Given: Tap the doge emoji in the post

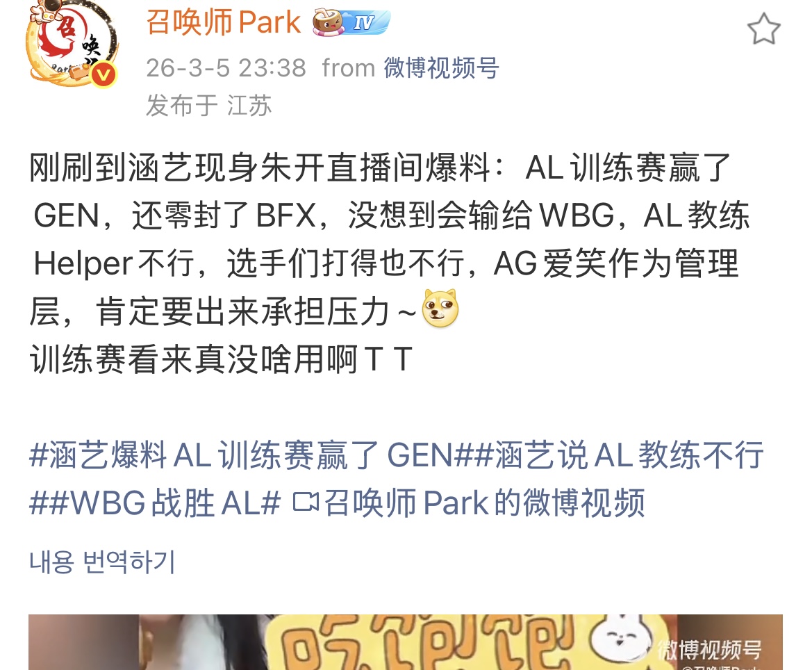Looking at the screenshot, I should coord(440,309).
